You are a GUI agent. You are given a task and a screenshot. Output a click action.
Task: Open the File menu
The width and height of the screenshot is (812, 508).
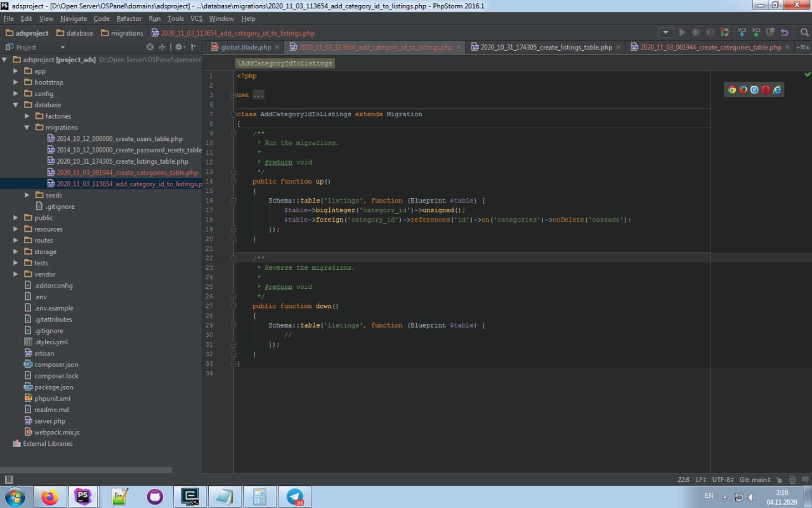tap(8, 19)
